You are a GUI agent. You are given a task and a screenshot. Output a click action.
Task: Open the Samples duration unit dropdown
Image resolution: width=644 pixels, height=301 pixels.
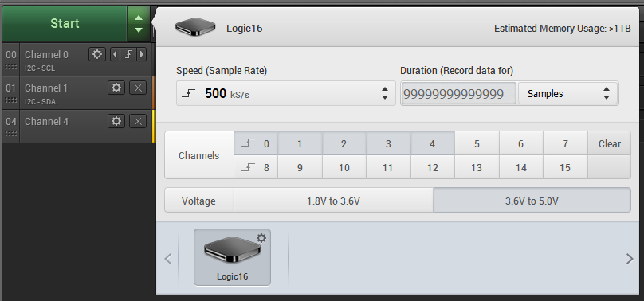568,93
